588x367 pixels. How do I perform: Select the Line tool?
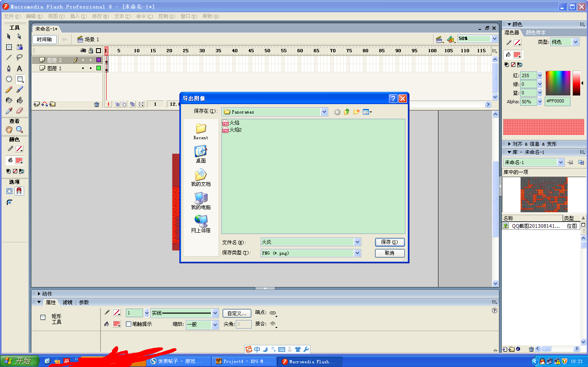(9, 58)
